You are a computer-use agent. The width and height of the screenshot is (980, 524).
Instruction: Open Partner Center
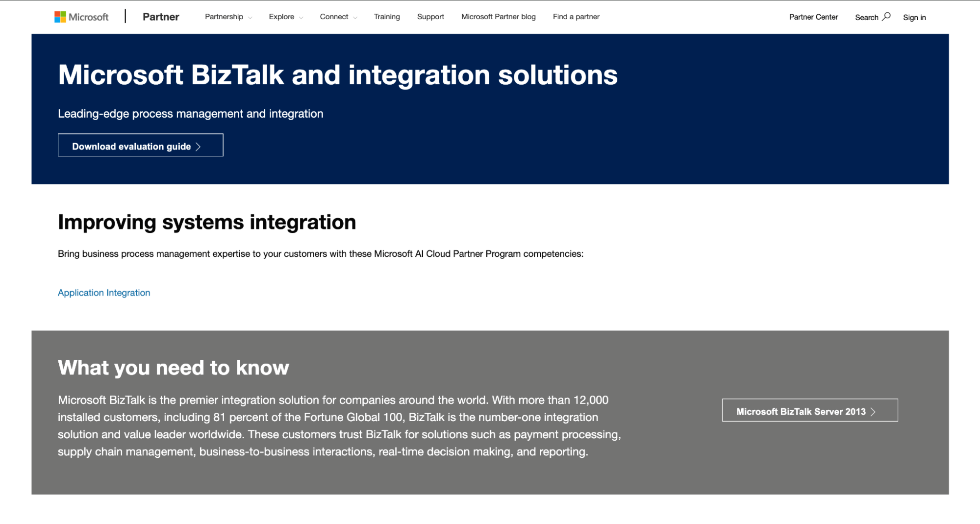(813, 17)
